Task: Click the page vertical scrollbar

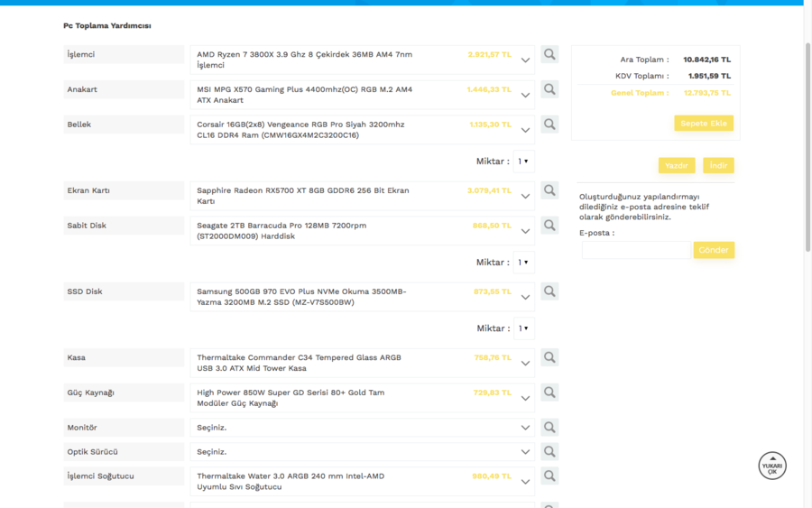Action: click(807, 148)
